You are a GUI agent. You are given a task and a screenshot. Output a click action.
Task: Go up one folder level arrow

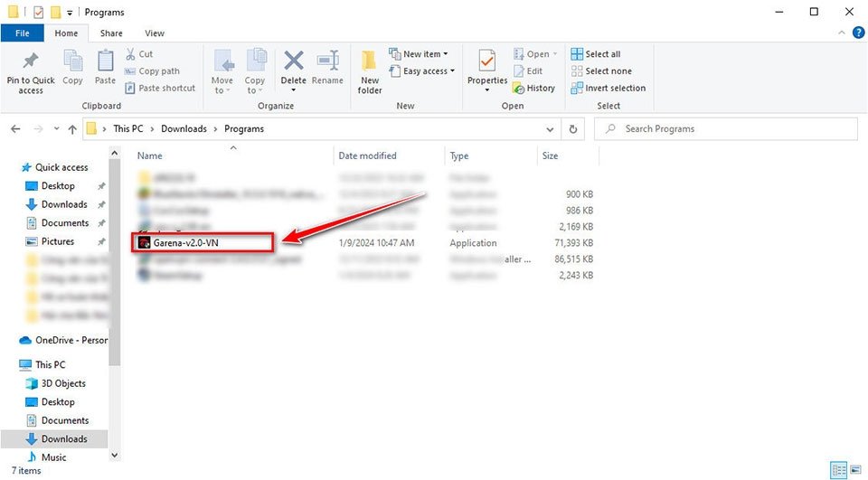(72, 129)
